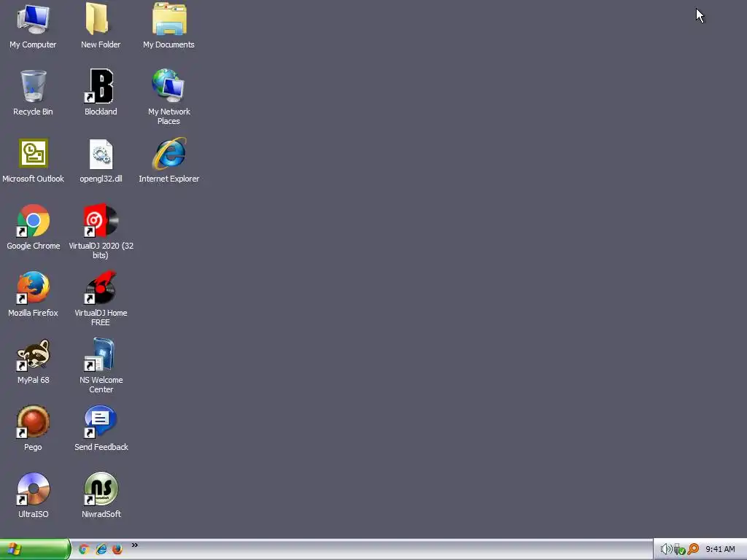The width and height of the screenshot is (747, 560).
Task: Launch Internet Explorer from Quick Launch bar
Action: (x=101, y=550)
